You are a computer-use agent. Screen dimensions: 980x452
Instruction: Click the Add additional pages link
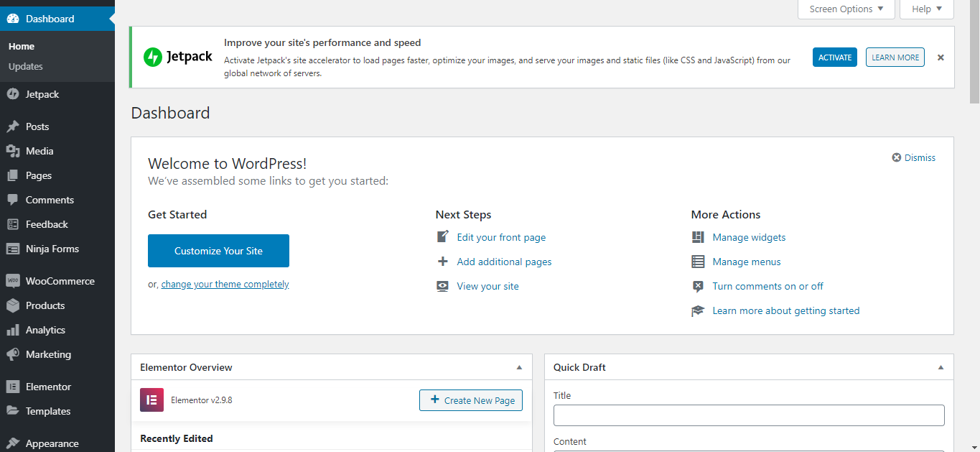[x=504, y=262]
